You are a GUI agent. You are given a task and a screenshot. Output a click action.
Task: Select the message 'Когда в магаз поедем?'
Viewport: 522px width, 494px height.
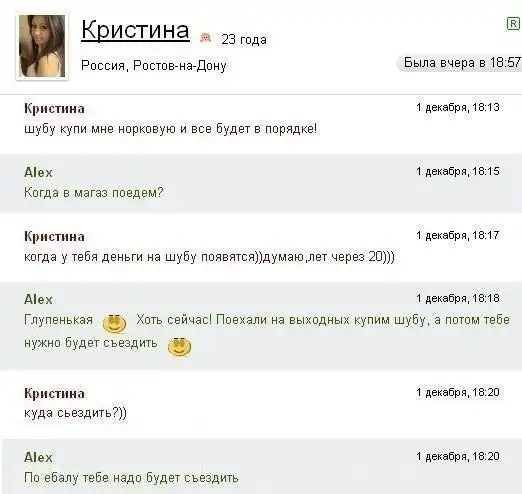(94, 193)
